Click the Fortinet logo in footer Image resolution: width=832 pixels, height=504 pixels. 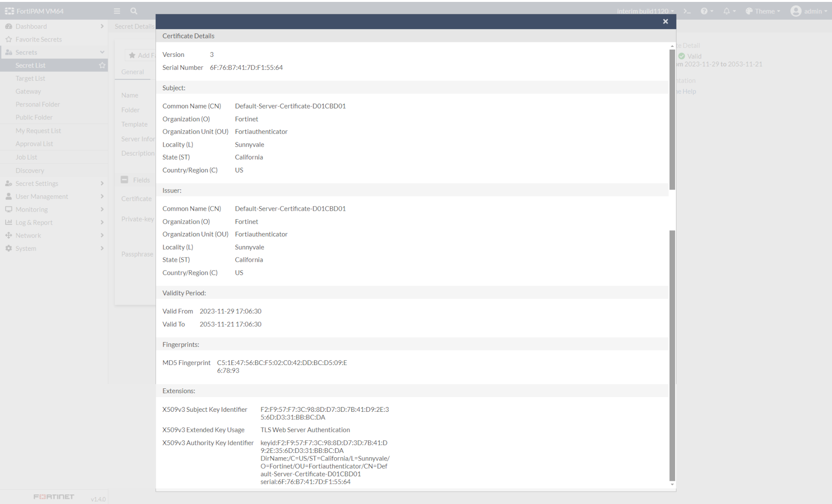[54, 497]
